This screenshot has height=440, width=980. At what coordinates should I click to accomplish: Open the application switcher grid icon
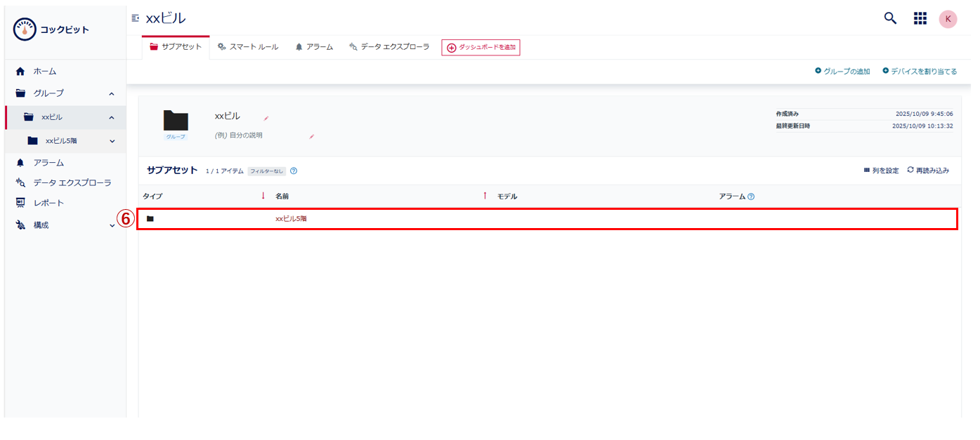[x=920, y=18]
